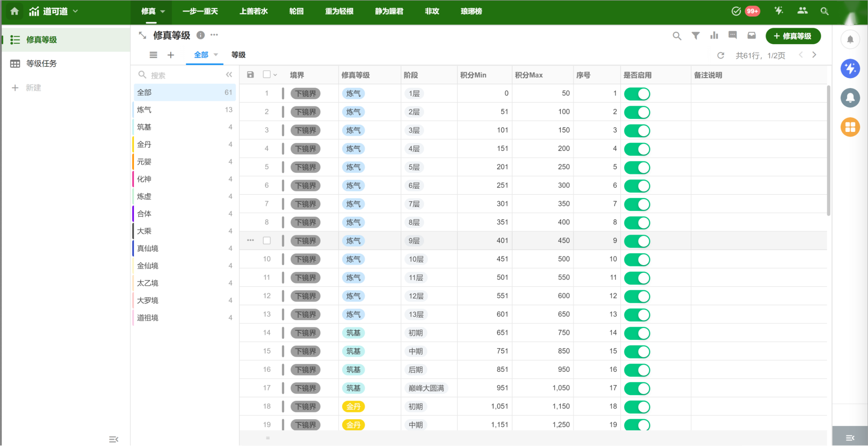Click the save icon in table header
Viewport: 868px width, 446px height.
(250, 75)
